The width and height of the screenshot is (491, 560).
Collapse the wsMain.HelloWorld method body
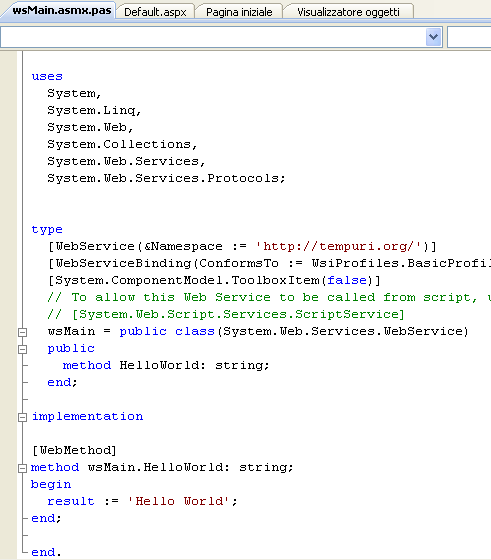(x=22, y=468)
